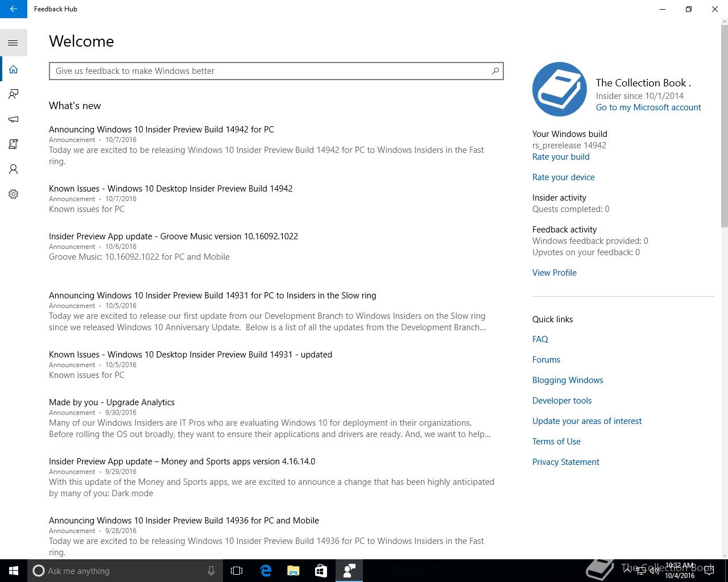Open Build 14931 Slow ring announcement

213,296
